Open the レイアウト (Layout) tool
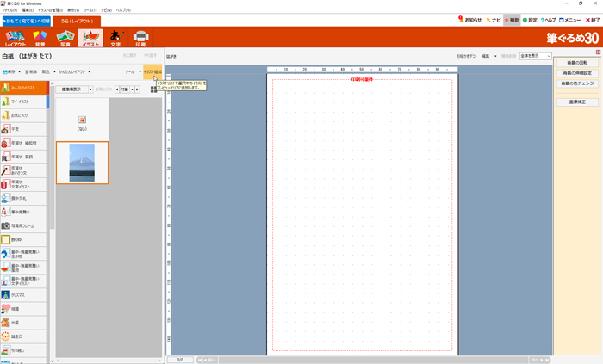 pyautogui.click(x=15, y=38)
